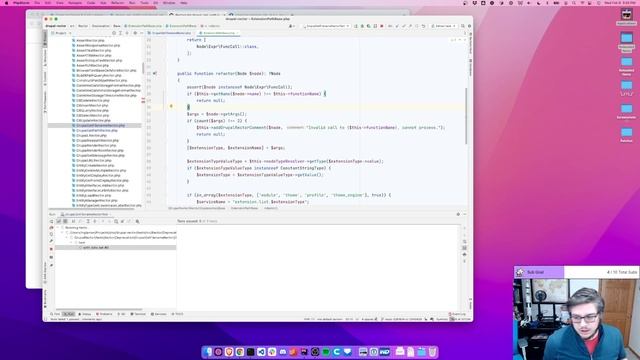This screenshot has height=360, width=640.
Task: Open Trash in the Dock
Action: point(432,351)
